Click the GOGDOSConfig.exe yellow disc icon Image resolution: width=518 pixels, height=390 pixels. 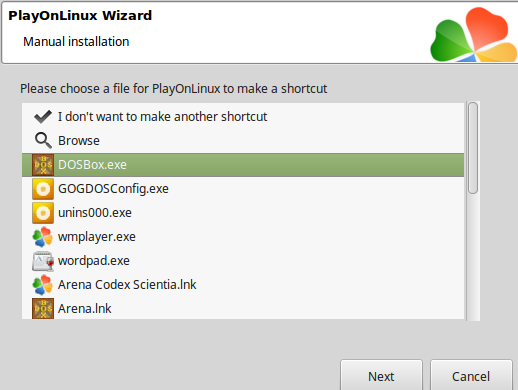pos(43,189)
